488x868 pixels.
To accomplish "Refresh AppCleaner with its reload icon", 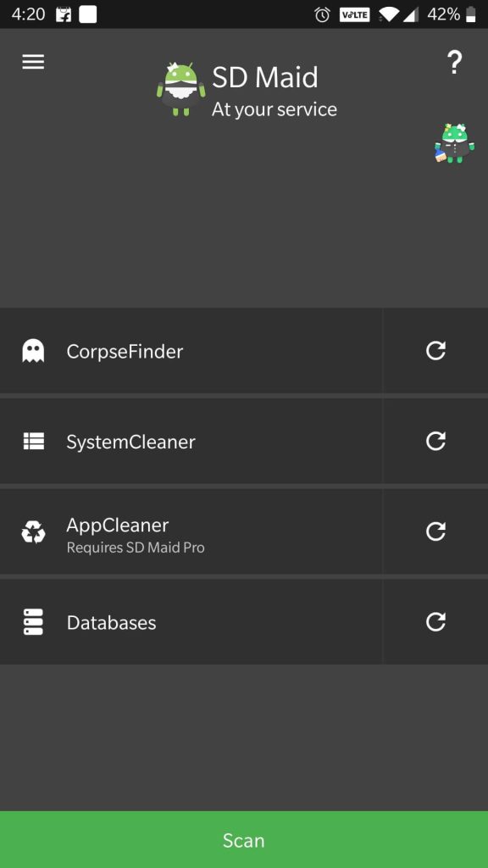I will (435, 531).
